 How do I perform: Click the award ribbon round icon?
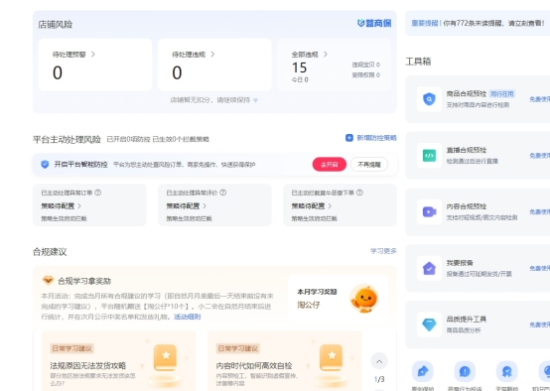[507, 371]
